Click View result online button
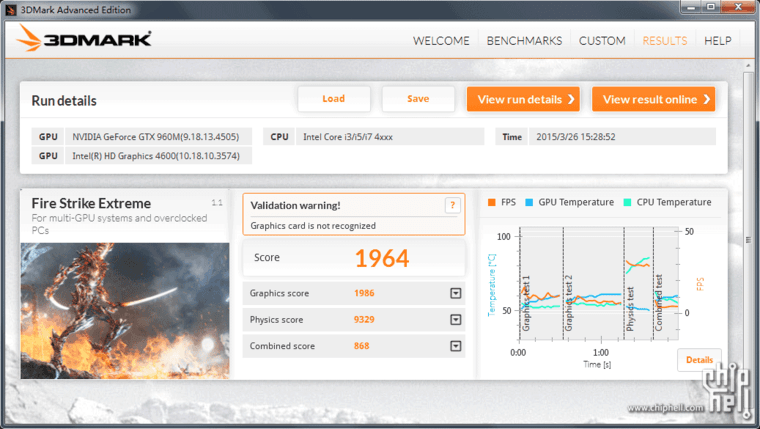The height and width of the screenshot is (429, 760). click(653, 99)
